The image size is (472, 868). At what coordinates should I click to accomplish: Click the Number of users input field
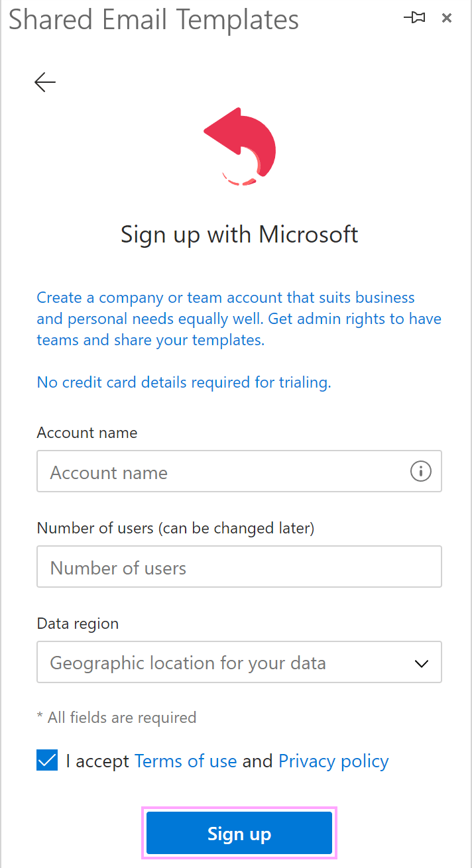click(x=239, y=567)
